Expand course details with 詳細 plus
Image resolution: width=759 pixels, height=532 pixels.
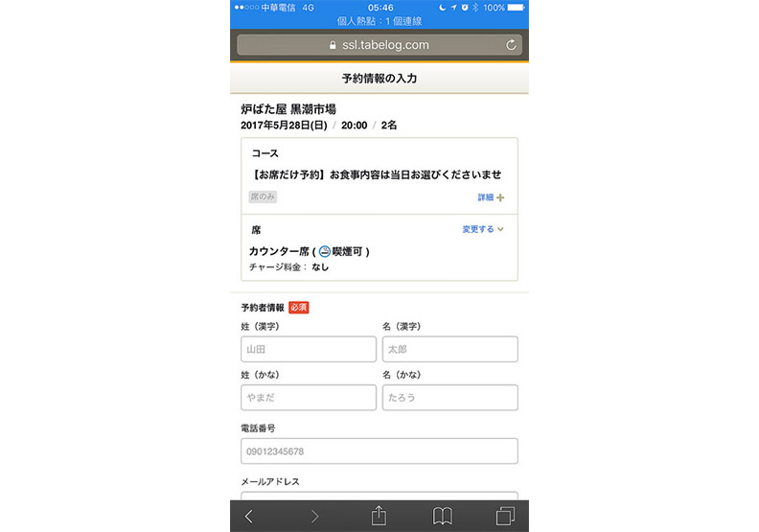[x=491, y=197]
